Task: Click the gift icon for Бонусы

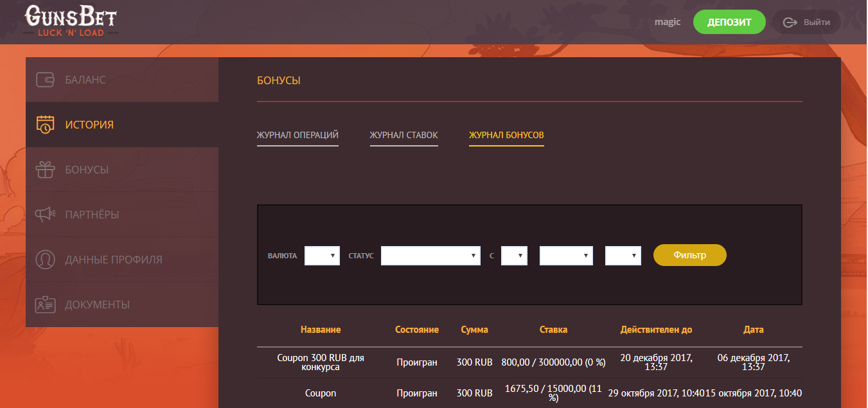Action: pos(44,169)
